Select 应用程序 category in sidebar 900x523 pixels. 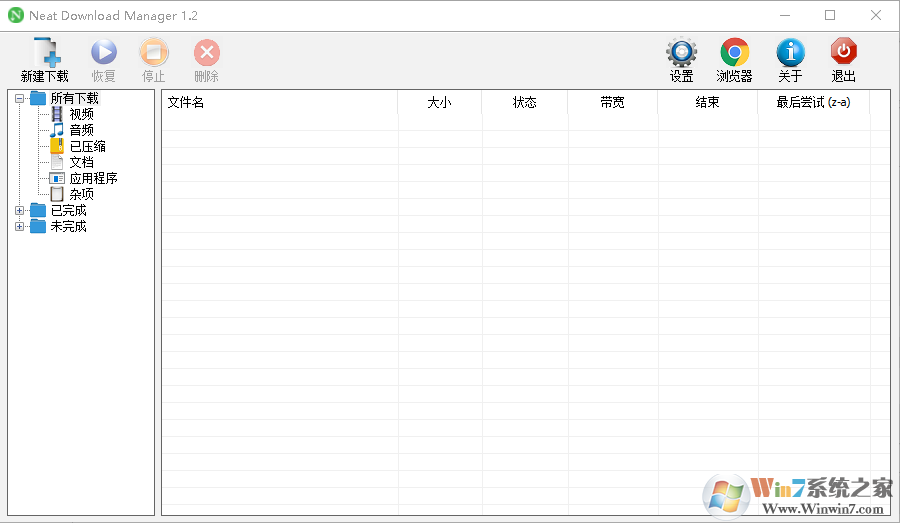93,178
